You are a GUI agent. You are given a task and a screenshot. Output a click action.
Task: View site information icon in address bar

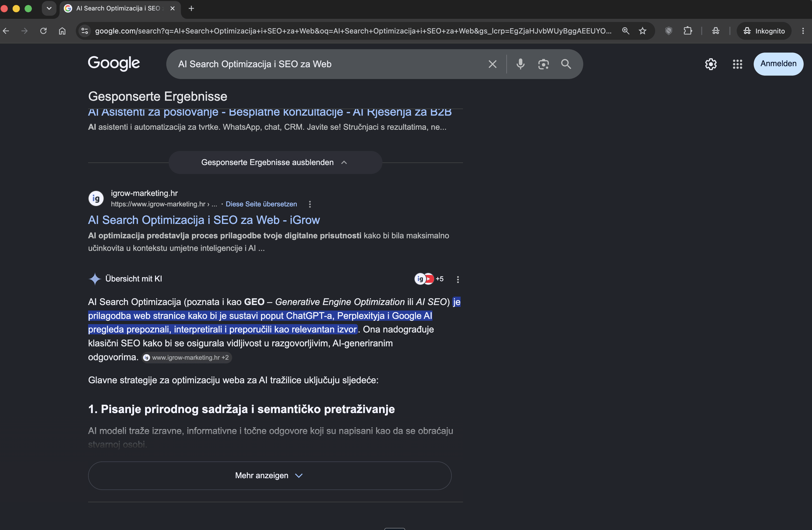click(x=85, y=31)
